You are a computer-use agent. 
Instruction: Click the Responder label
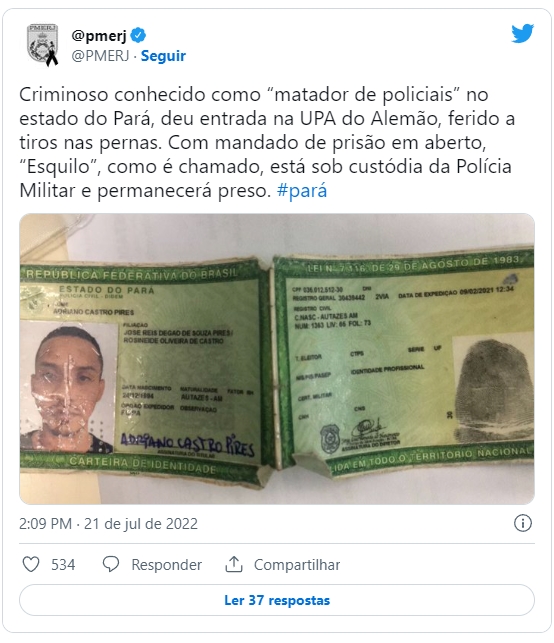point(166,565)
